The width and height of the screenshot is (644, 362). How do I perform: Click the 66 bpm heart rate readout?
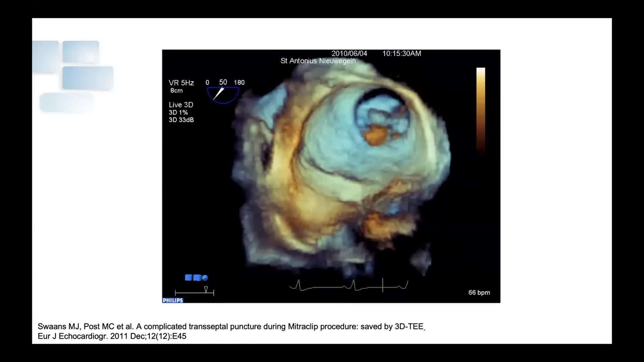[x=479, y=293]
